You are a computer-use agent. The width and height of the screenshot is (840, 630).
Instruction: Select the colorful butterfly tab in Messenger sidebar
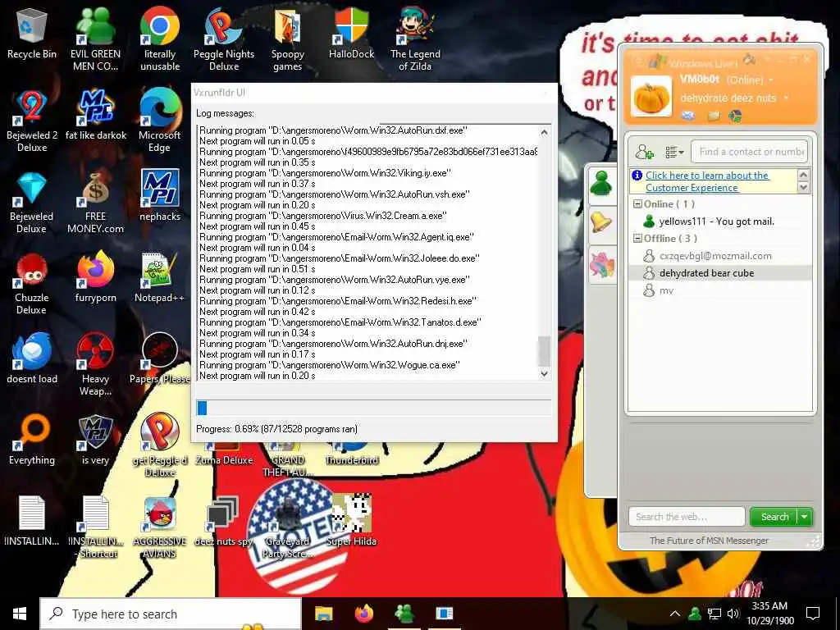601,265
